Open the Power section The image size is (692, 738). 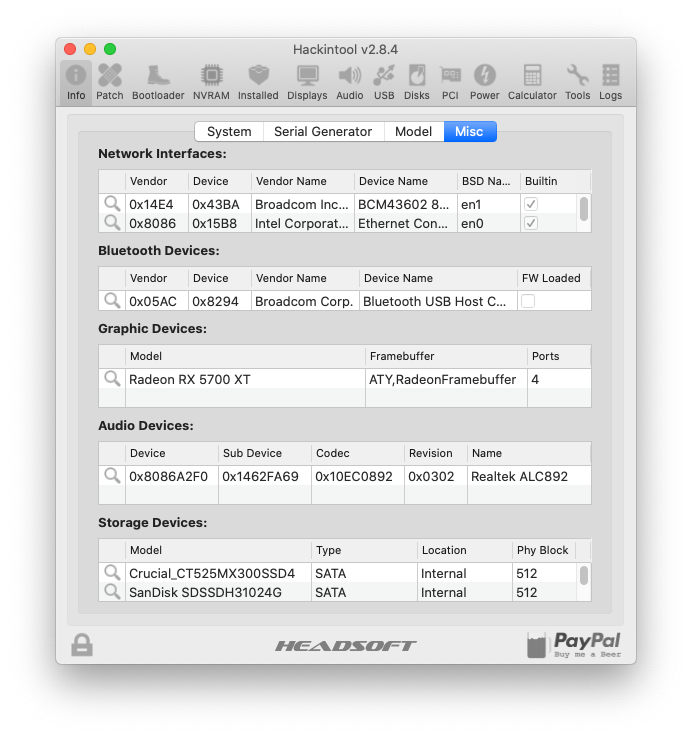point(484,83)
